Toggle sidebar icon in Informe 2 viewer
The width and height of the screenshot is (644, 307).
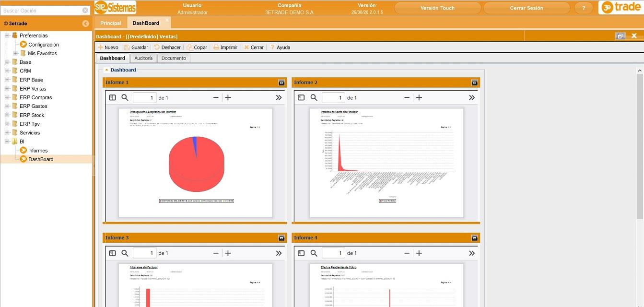[x=301, y=97]
